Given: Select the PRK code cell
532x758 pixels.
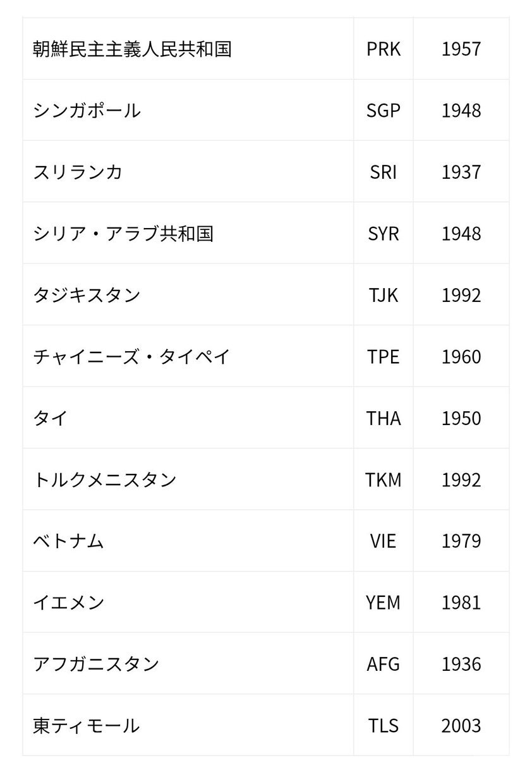Looking at the screenshot, I should click(384, 49).
